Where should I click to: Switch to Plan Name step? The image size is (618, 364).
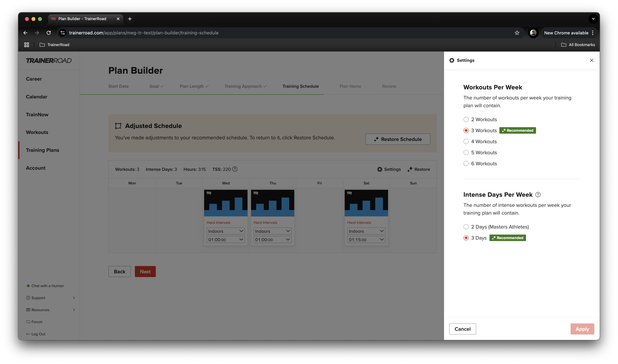click(350, 86)
